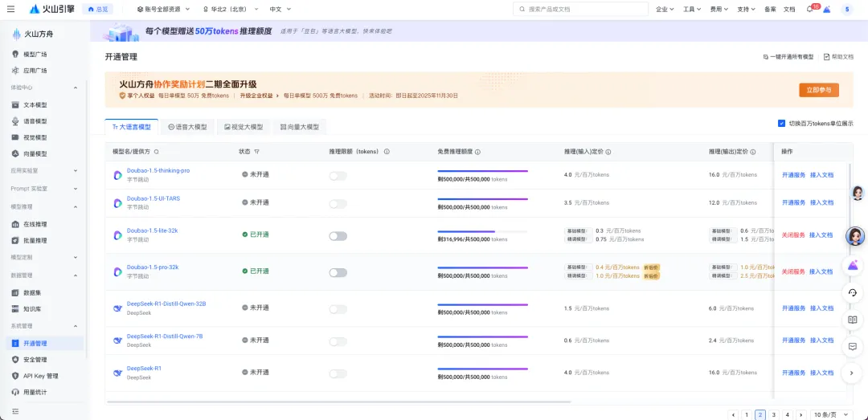
Task: Click 关闭服务 for Doubao-1.5-lite-32k
Action: [x=793, y=235]
